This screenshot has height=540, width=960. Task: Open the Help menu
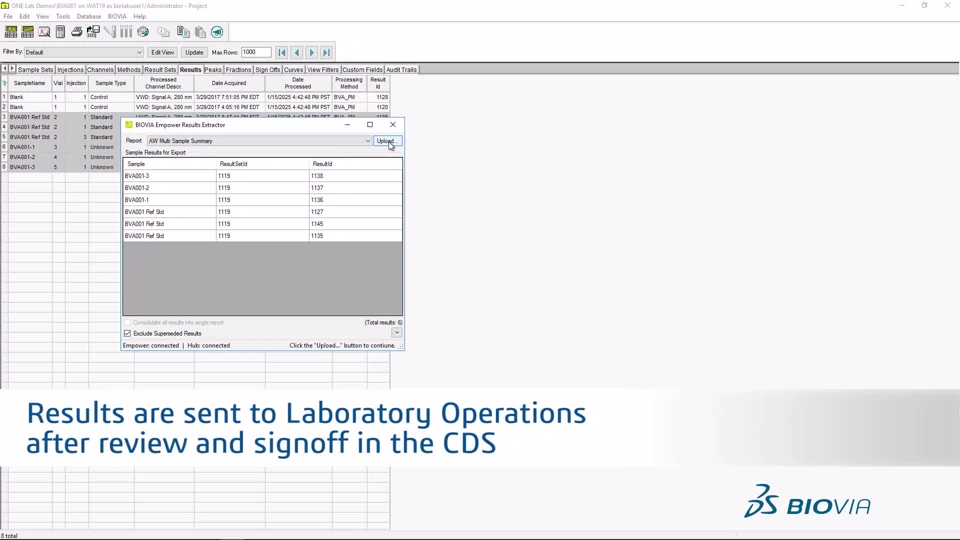(x=140, y=17)
